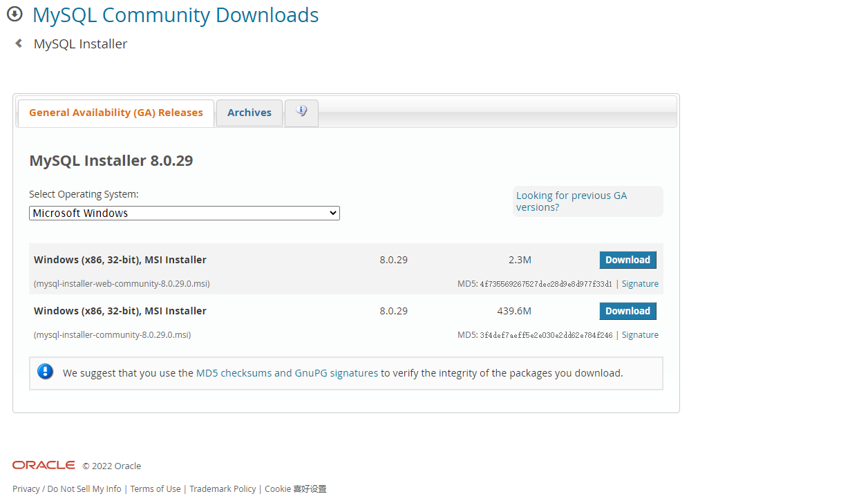Viewport: 868px width, 503px height.
Task: Click the Select Operating System label
Action: [84, 194]
